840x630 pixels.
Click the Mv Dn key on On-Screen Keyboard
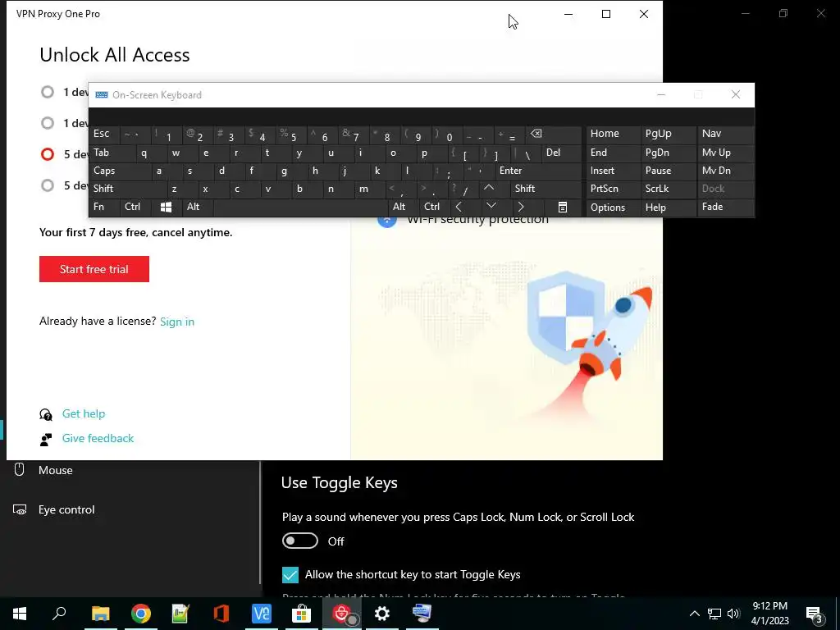(x=725, y=171)
